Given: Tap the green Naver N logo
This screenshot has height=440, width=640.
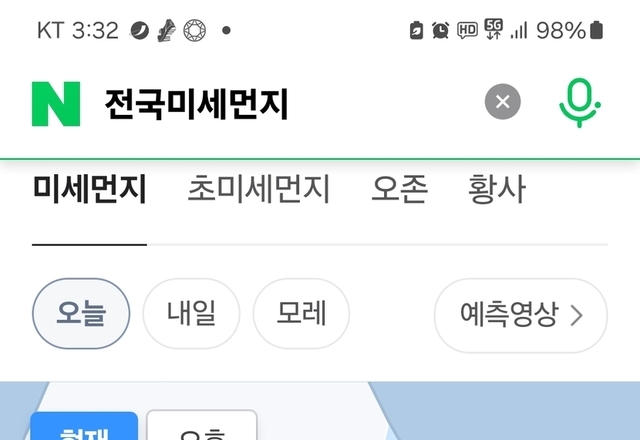Looking at the screenshot, I should click(56, 104).
